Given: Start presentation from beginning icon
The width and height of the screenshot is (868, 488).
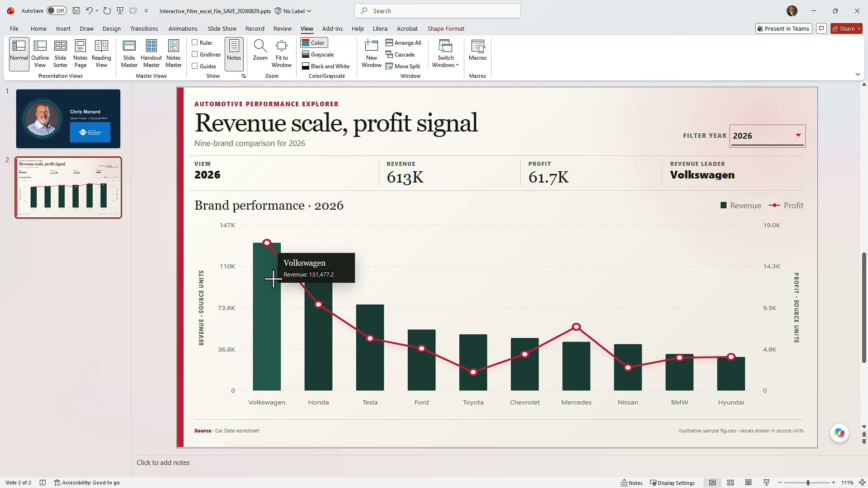Looking at the screenshot, I should click(x=120, y=10).
